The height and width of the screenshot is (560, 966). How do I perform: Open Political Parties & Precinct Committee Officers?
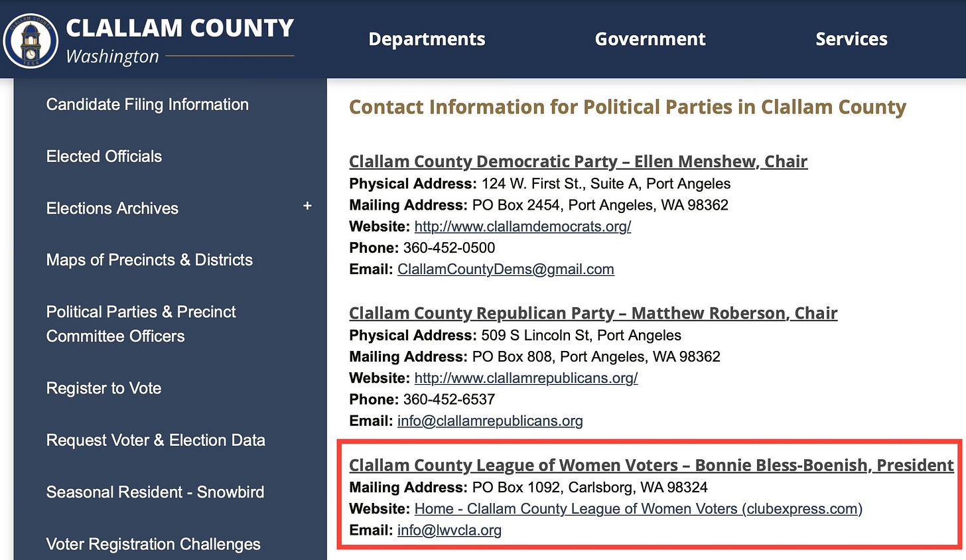141,324
